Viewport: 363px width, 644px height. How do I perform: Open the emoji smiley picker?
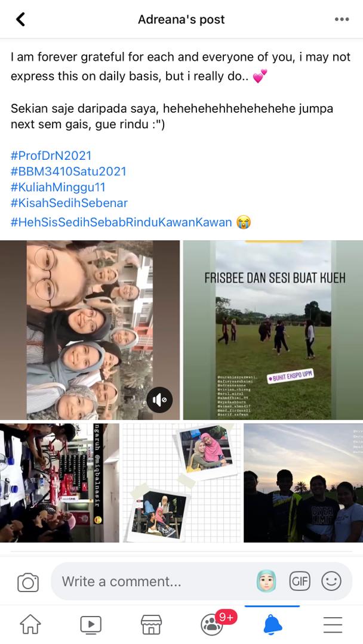[331, 581]
